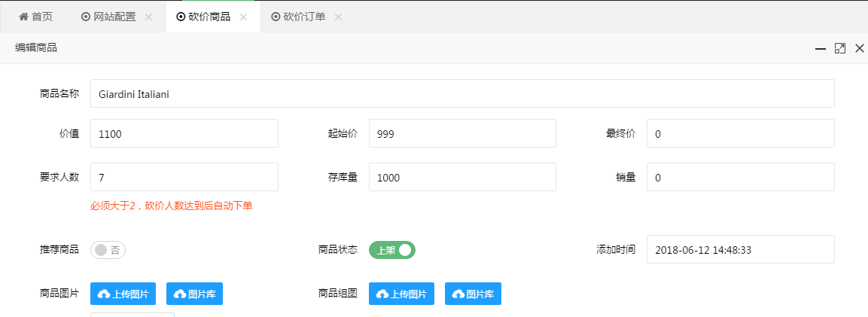Click the 起始价 input field

click(461, 134)
